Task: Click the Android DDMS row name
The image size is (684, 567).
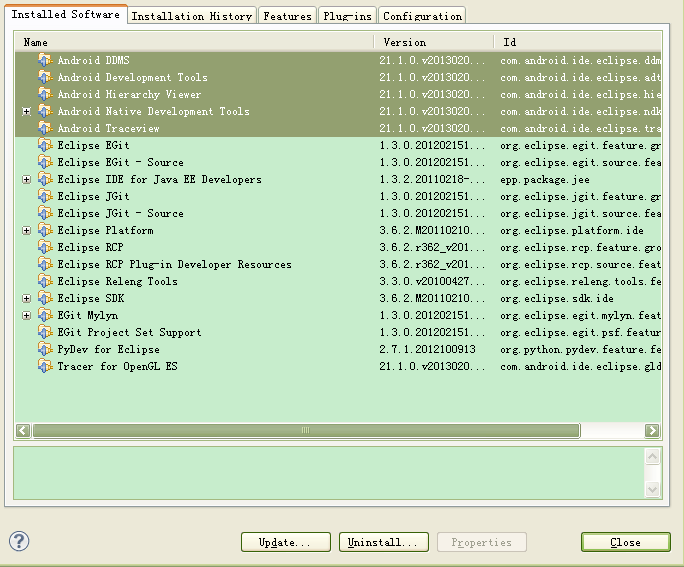Action: pyautogui.click(x=93, y=60)
